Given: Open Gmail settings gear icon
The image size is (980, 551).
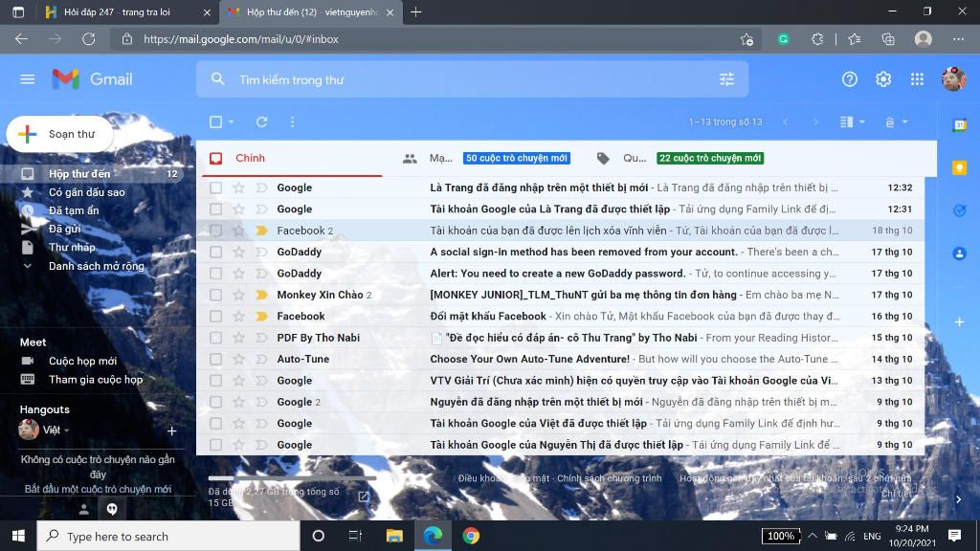Looking at the screenshot, I should pos(883,79).
